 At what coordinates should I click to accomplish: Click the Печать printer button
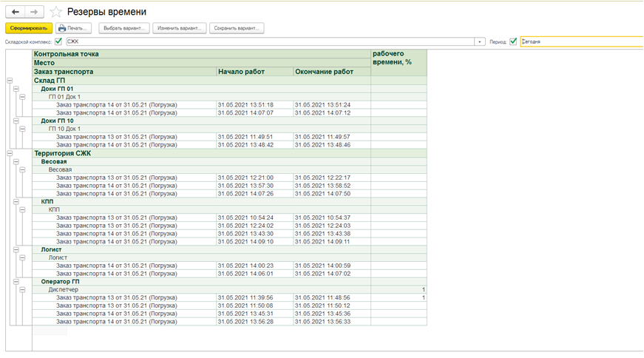pos(74,28)
